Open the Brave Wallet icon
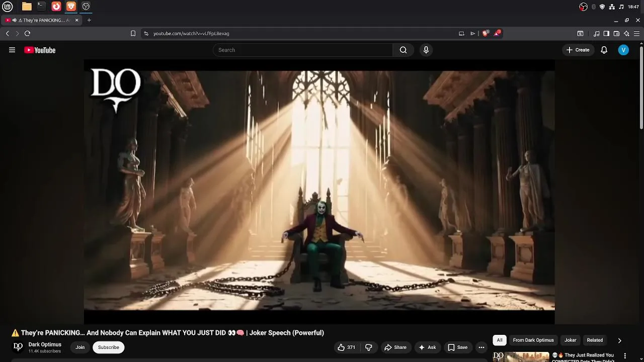 pyautogui.click(x=616, y=34)
